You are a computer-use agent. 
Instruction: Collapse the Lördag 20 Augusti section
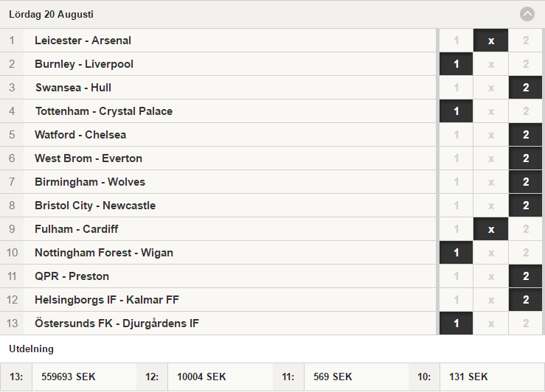click(x=527, y=14)
